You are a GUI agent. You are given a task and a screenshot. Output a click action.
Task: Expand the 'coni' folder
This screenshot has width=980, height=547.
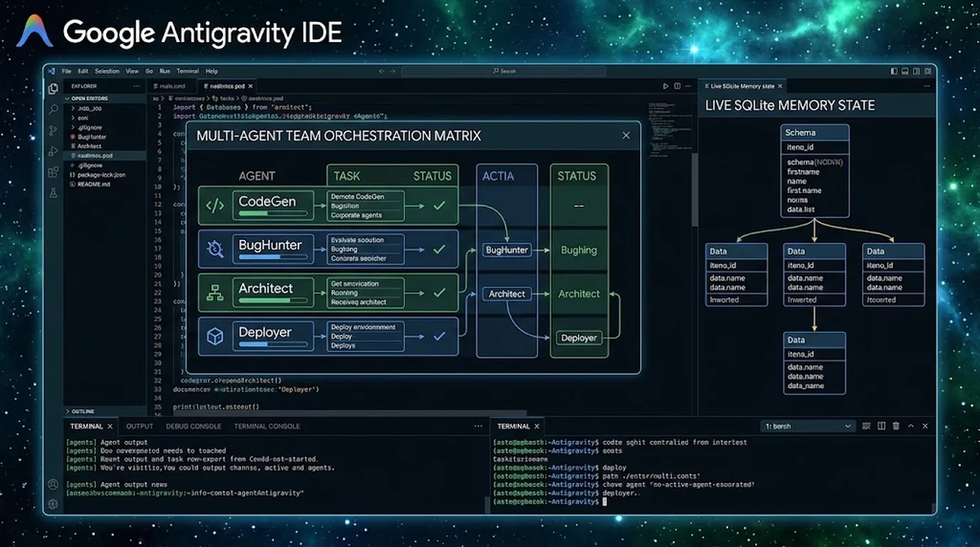(x=105, y=118)
